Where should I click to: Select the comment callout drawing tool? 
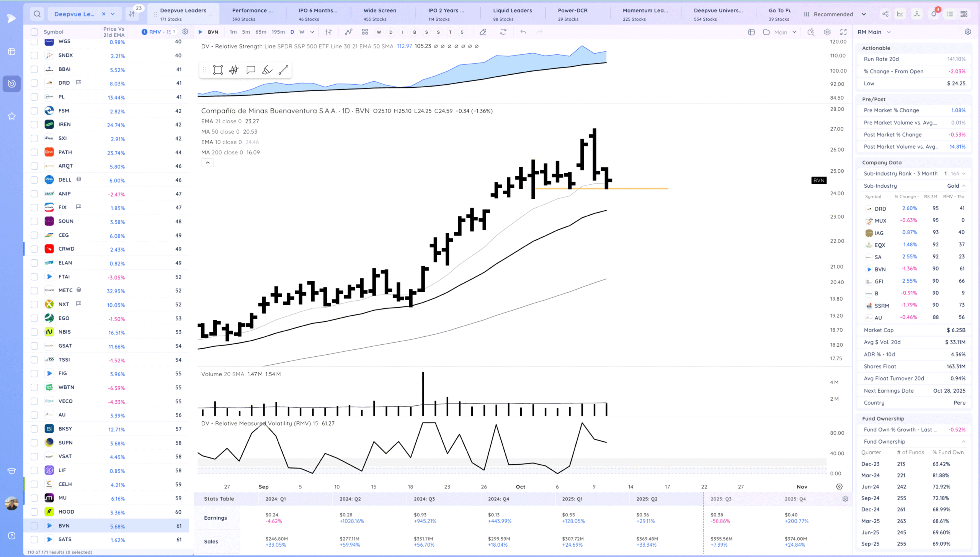pos(251,70)
